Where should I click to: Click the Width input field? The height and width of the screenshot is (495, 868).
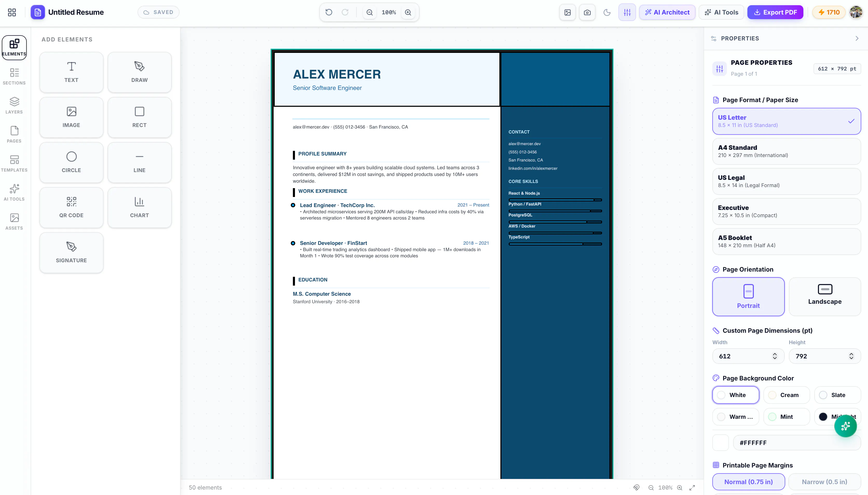coord(748,356)
